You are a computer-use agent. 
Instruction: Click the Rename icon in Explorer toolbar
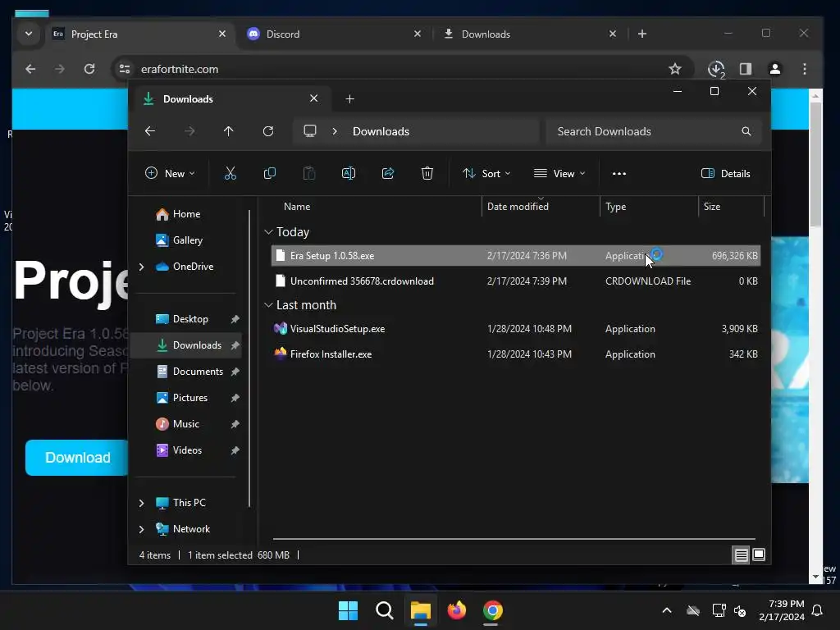click(348, 173)
